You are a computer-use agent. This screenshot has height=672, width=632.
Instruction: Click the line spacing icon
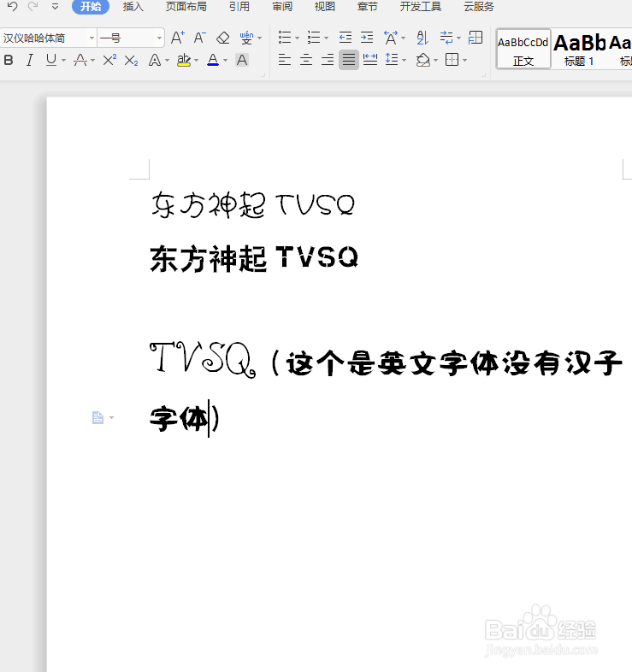[392, 60]
